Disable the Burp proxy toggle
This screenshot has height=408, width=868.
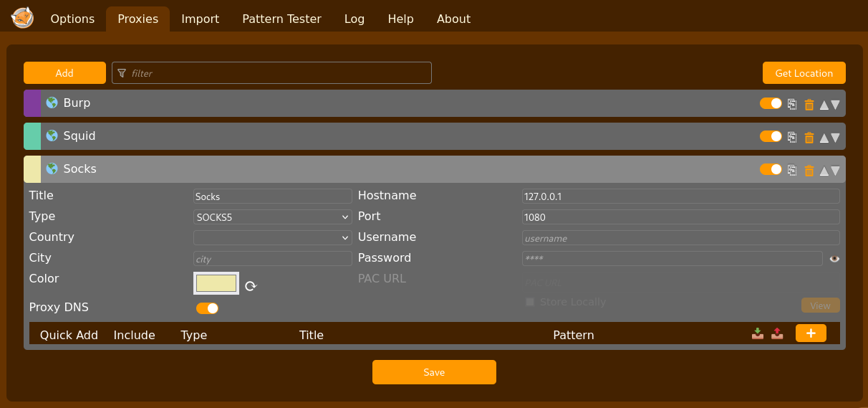click(x=771, y=103)
